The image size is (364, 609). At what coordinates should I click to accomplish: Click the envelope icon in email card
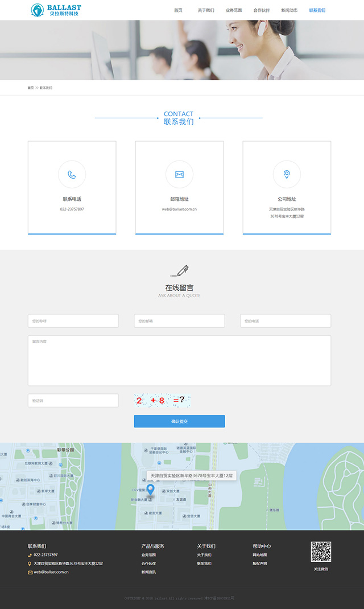click(x=179, y=174)
